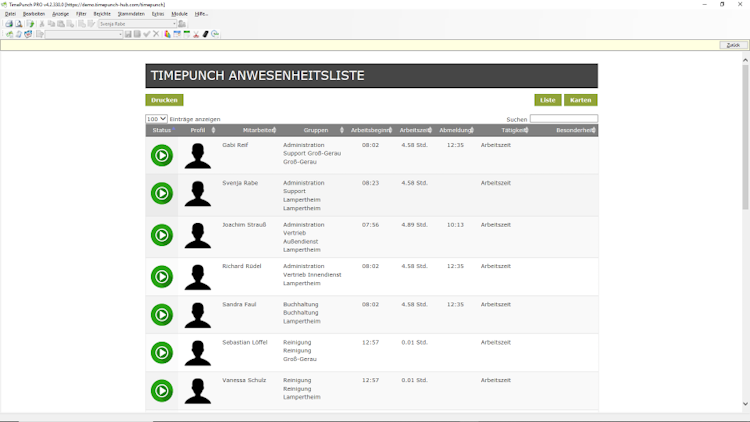
Task: Click the blue clock refresh icon in the toolbar
Action: (215, 34)
